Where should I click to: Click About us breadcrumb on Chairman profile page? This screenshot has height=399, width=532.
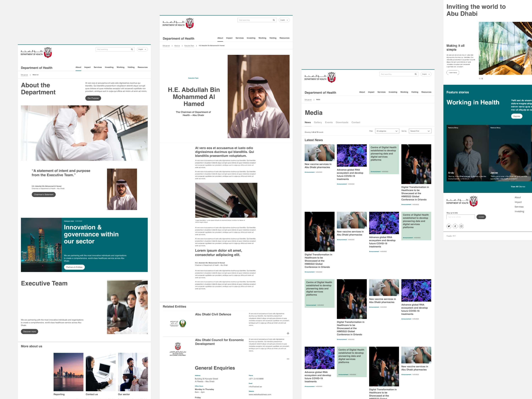pyautogui.click(x=177, y=46)
